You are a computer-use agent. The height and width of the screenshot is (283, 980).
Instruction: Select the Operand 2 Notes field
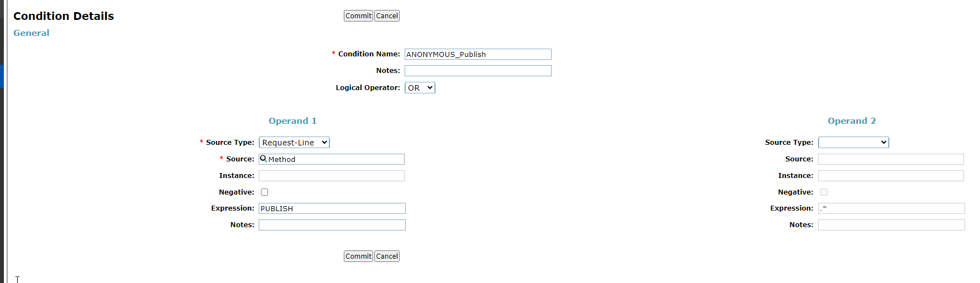point(891,225)
